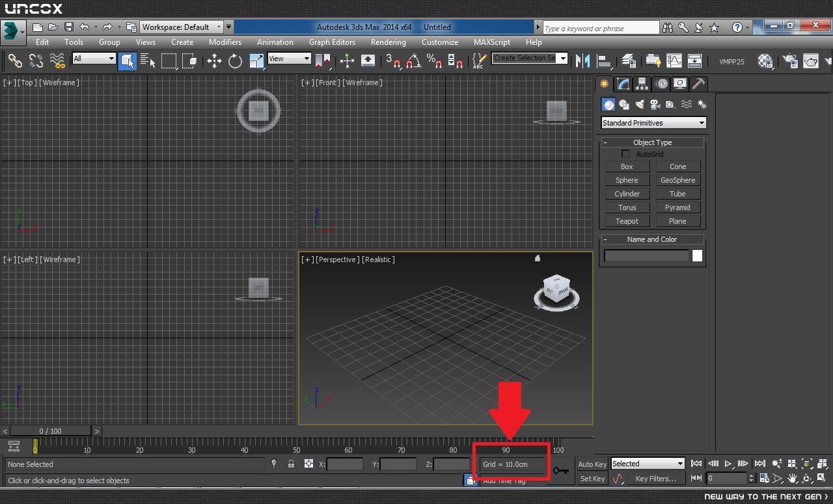Toggle Spinner Snap
833x504 pixels.
[456, 60]
